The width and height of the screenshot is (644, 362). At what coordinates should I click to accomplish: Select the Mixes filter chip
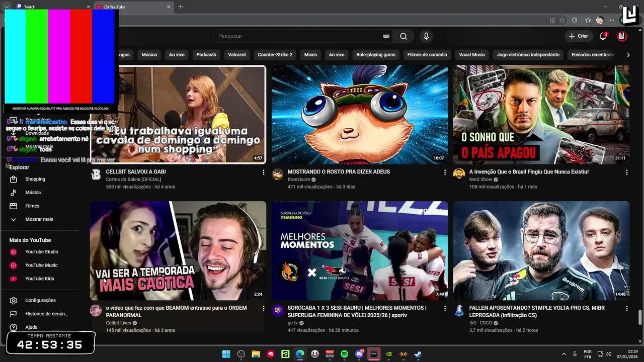pos(310,55)
